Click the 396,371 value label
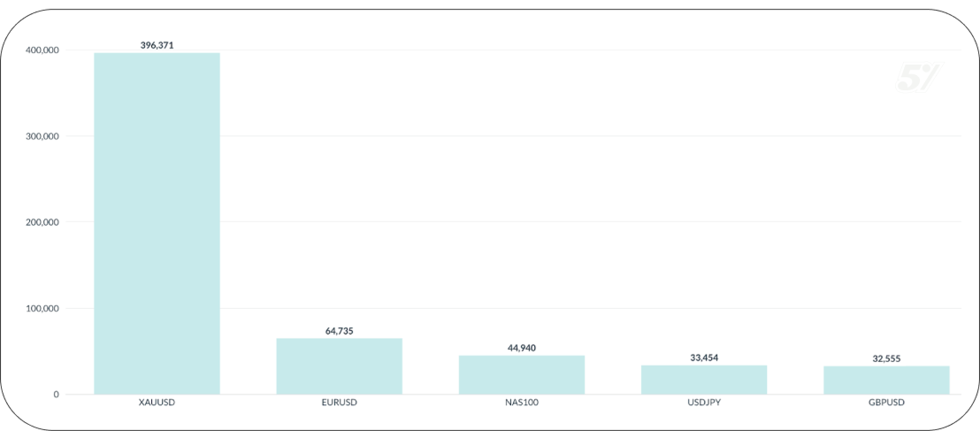 (157, 44)
